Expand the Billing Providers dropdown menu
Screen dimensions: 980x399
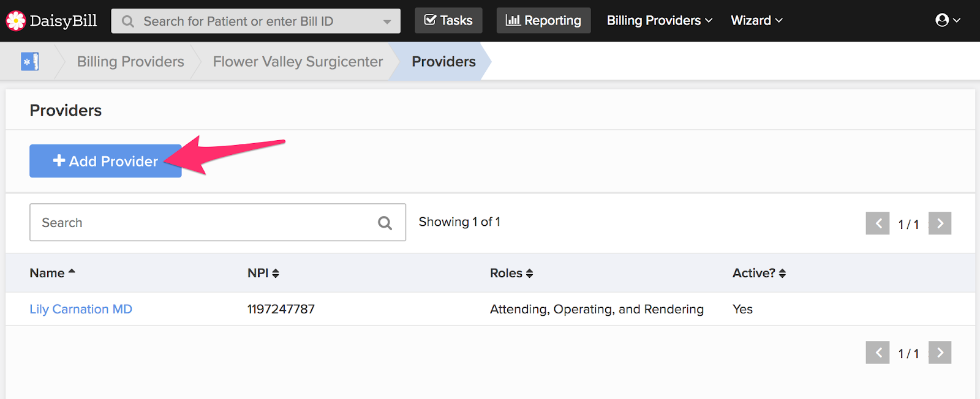pyautogui.click(x=660, y=20)
